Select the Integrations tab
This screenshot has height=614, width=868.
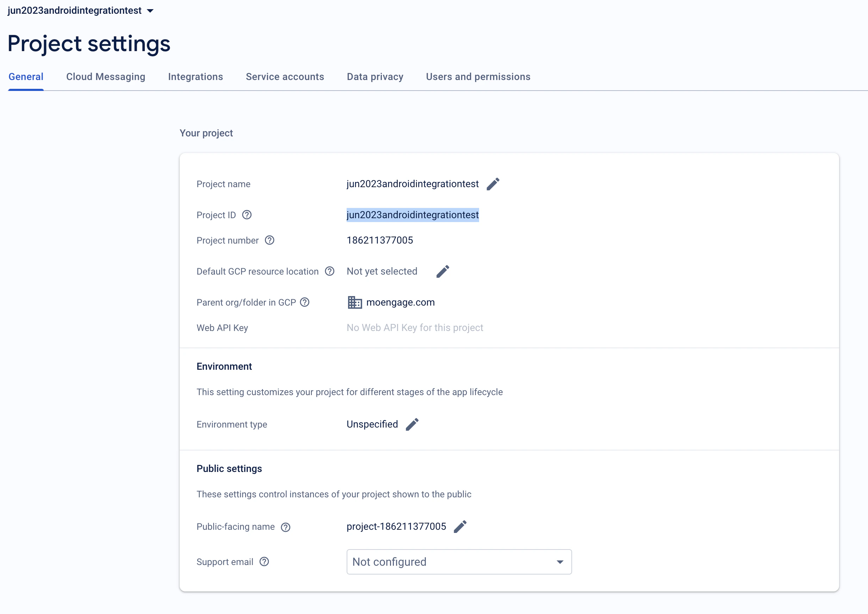[196, 77]
